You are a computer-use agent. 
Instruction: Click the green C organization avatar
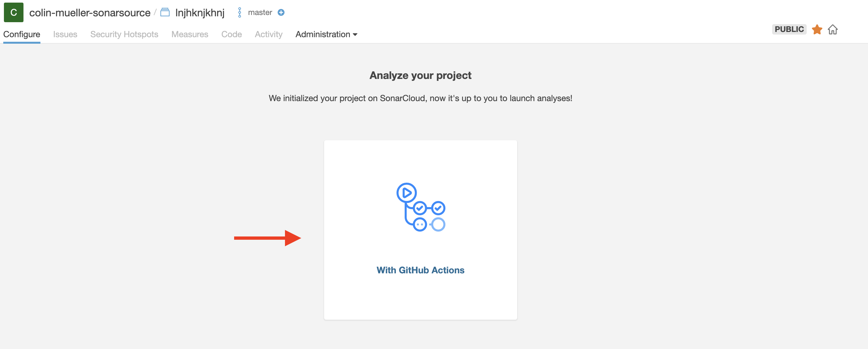(x=13, y=12)
